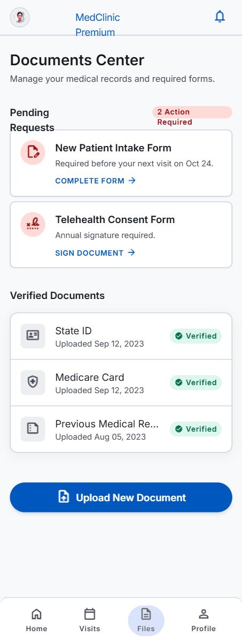242x644 pixels.
Task: Click the SIGN DOCUMENT link
Action: (95, 253)
